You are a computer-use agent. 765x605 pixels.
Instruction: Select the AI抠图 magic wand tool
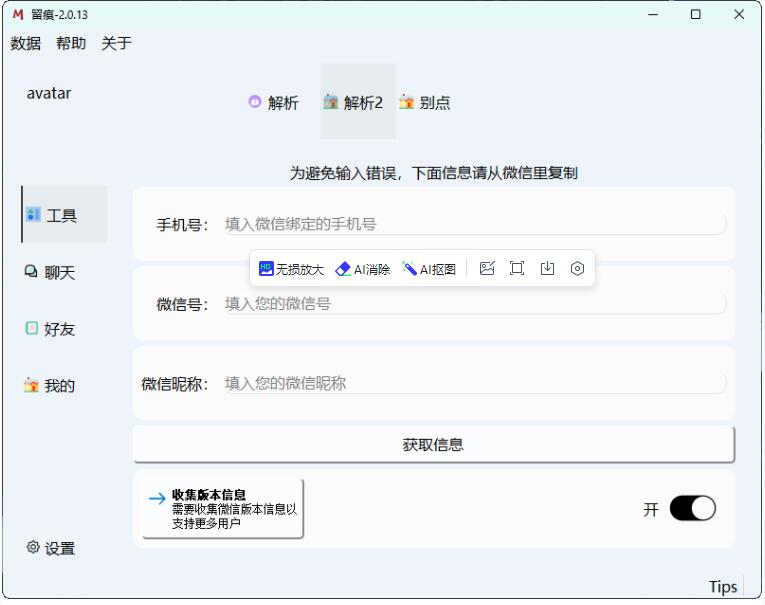coord(429,269)
